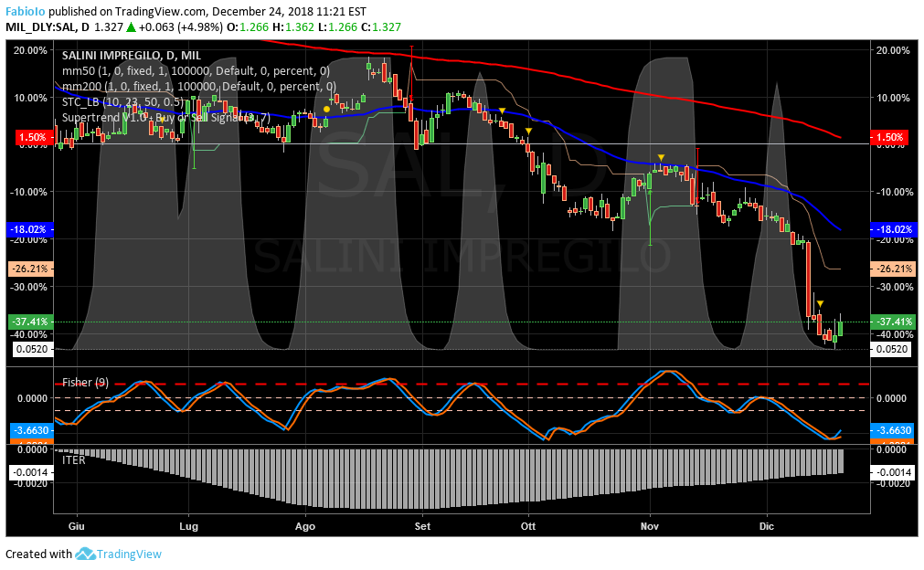Click the TradingView link beside Created with
Image resolution: width=924 pixels, height=570 pixels.
129,554
